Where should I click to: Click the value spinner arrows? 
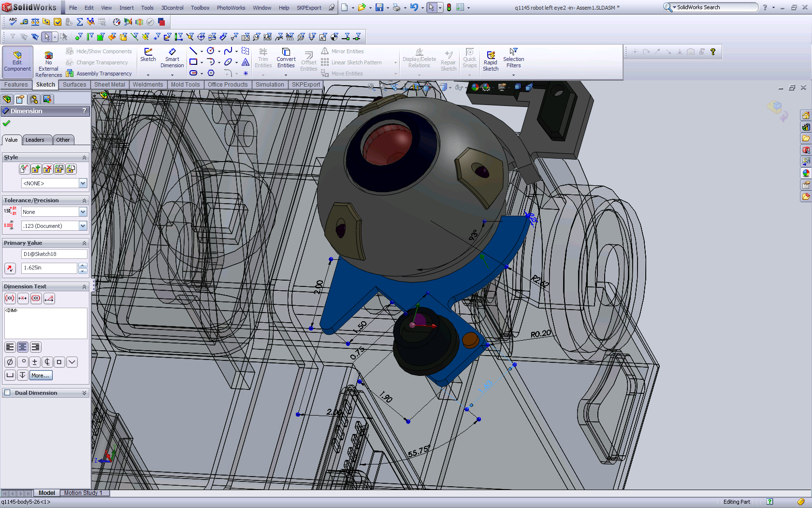83,268
